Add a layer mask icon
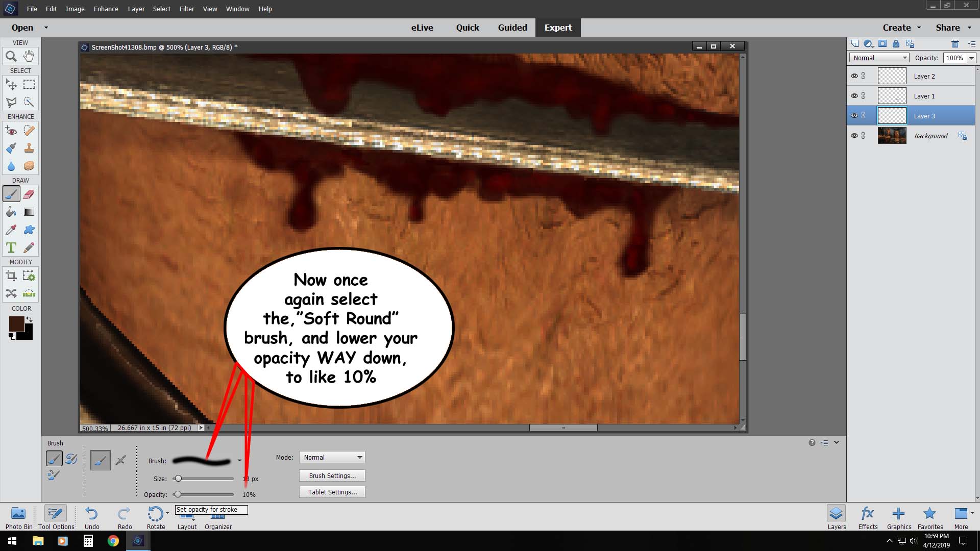Image resolution: width=980 pixels, height=551 pixels. [x=883, y=44]
